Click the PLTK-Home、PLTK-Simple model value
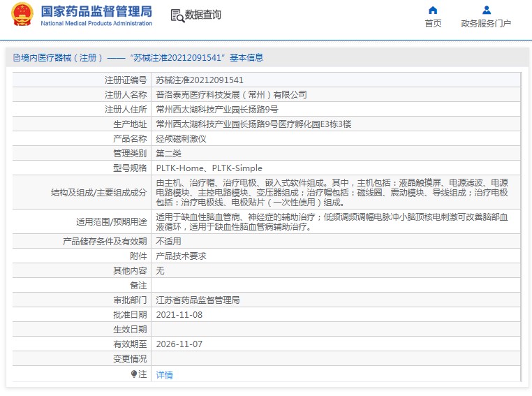 (209, 168)
